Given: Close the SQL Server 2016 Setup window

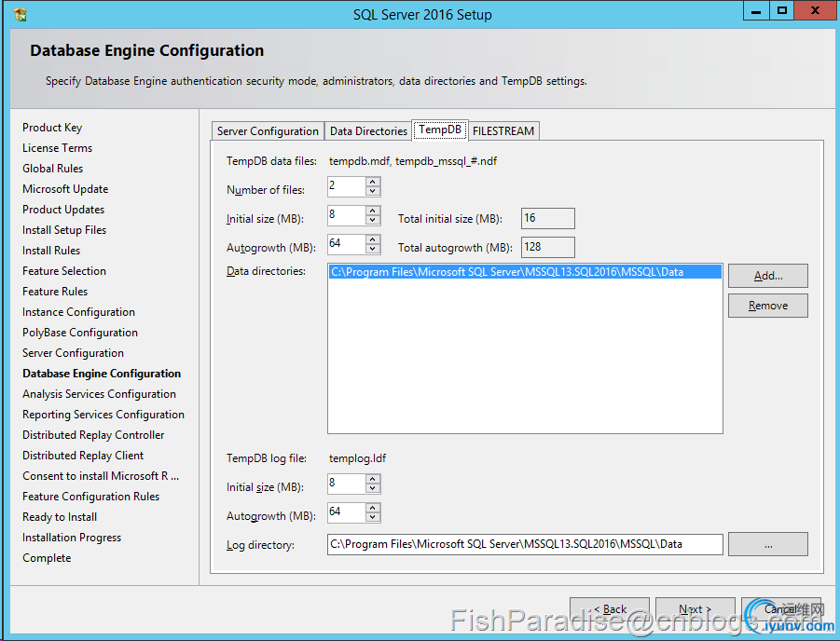Looking at the screenshot, I should pos(816,10).
